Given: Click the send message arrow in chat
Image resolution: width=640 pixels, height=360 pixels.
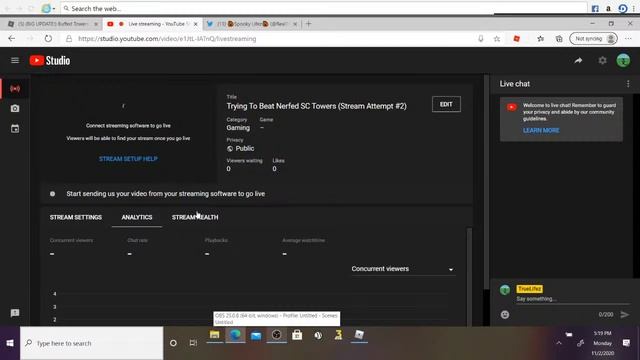Looking at the screenshot, I should 624,314.
